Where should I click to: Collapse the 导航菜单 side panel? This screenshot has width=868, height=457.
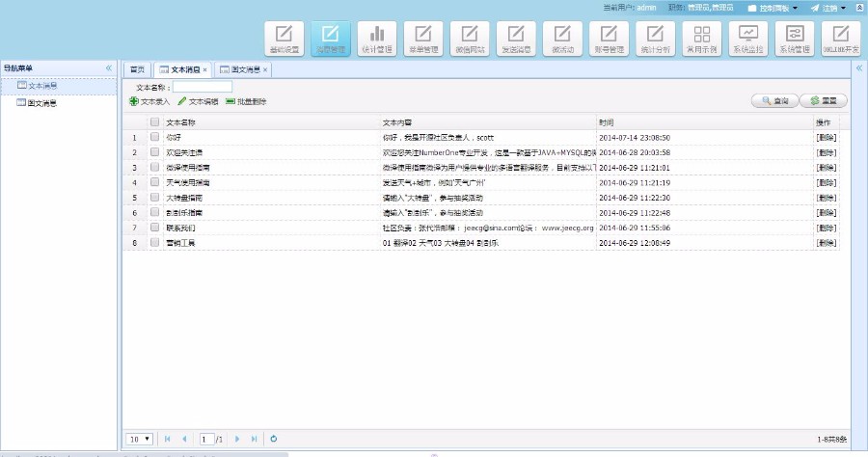[x=108, y=68]
